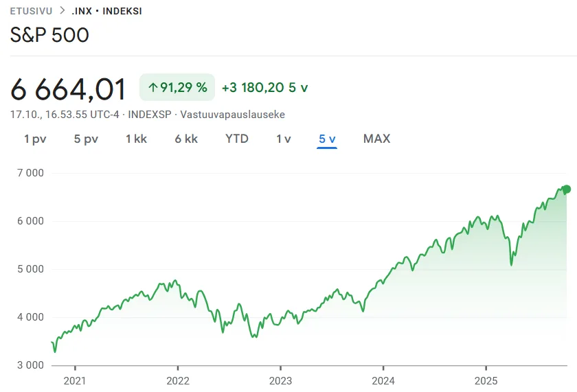Viewport: 577px width, 392px height.
Task: Open the Vastuuvapauslauseke disclaimer link
Action: point(232,115)
